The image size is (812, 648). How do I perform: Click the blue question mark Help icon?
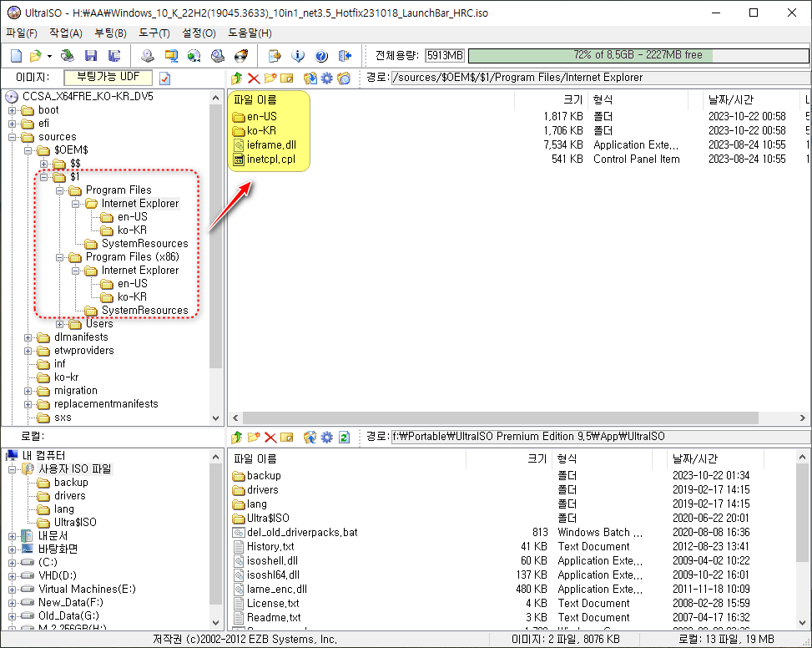[321, 55]
